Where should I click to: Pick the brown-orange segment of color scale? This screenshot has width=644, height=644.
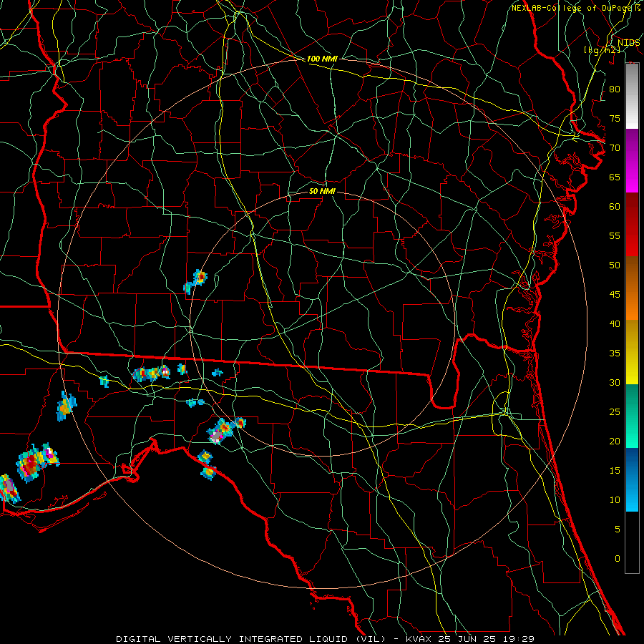coord(632,288)
